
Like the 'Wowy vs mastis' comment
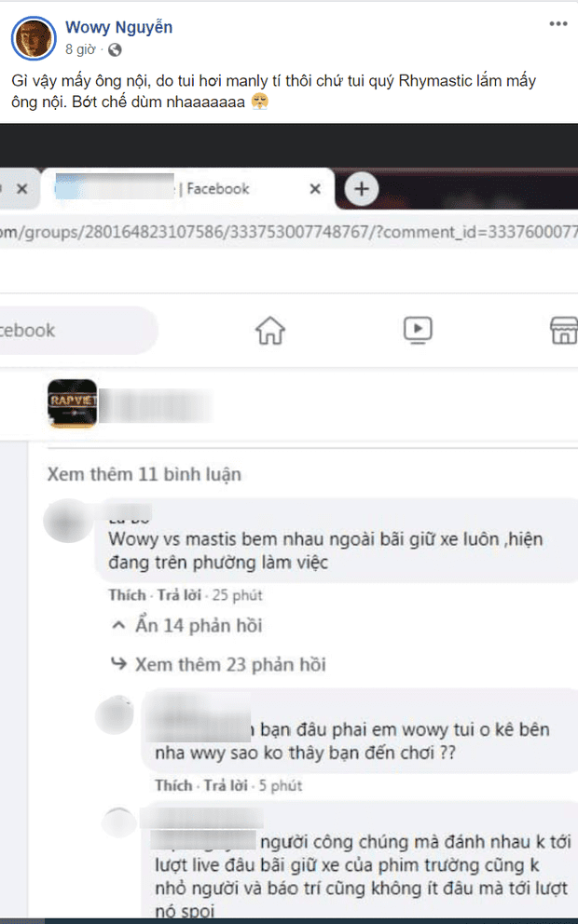click(127, 594)
